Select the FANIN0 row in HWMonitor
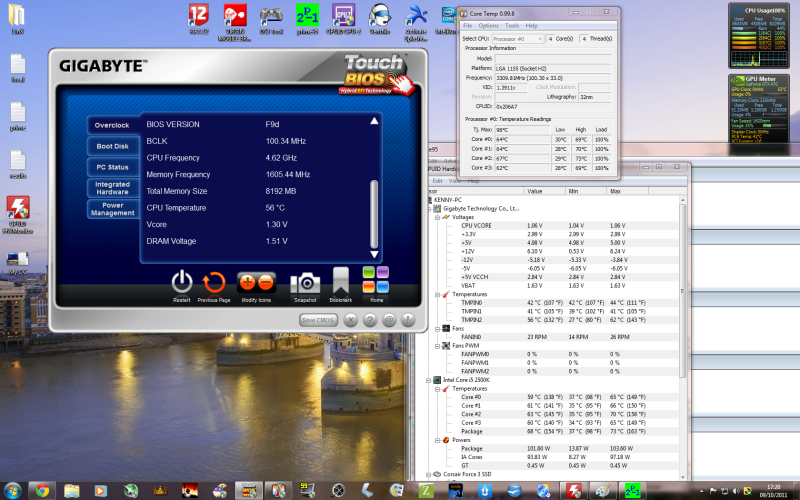Viewport: 800px width, 500px height. 554,337
